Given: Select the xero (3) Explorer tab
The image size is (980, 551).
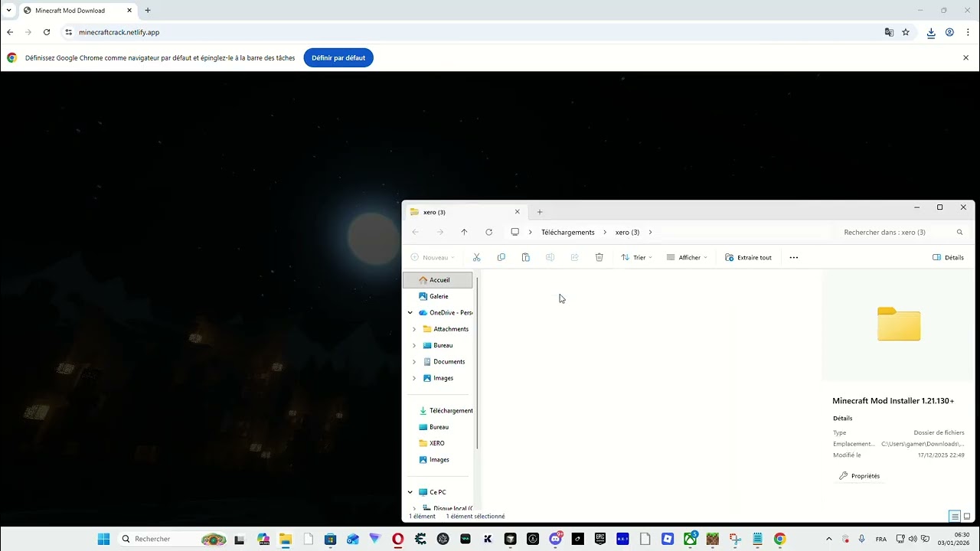Looking at the screenshot, I should tap(465, 212).
